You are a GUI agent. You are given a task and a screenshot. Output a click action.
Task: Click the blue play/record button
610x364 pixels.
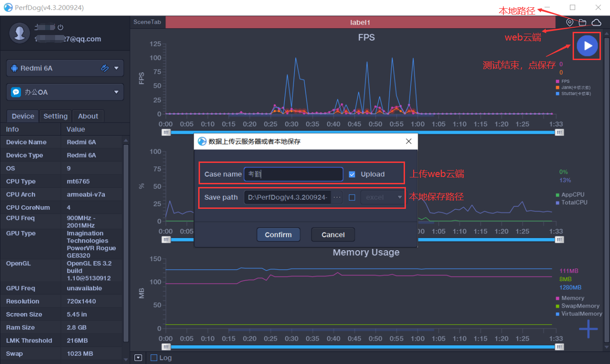point(587,46)
